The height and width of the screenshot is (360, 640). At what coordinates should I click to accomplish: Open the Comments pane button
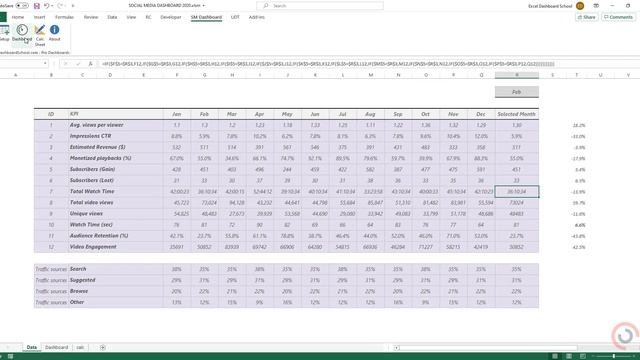coord(618,17)
